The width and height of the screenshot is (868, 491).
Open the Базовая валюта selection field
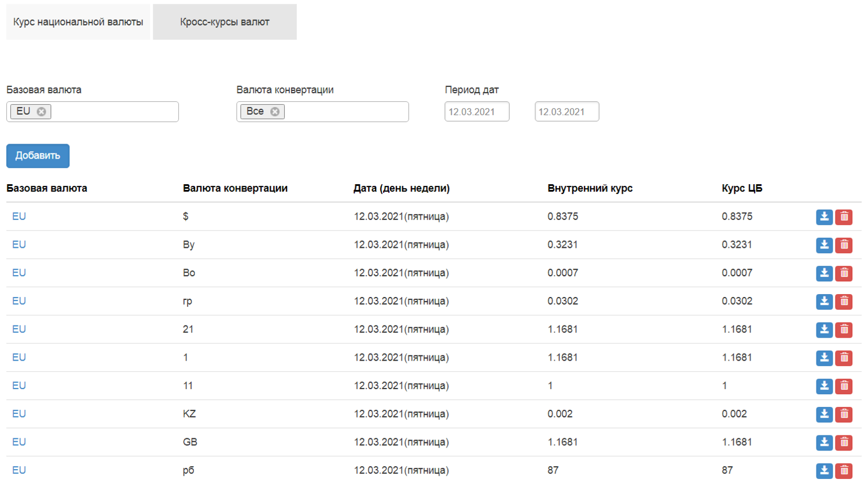pyautogui.click(x=93, y=112)
